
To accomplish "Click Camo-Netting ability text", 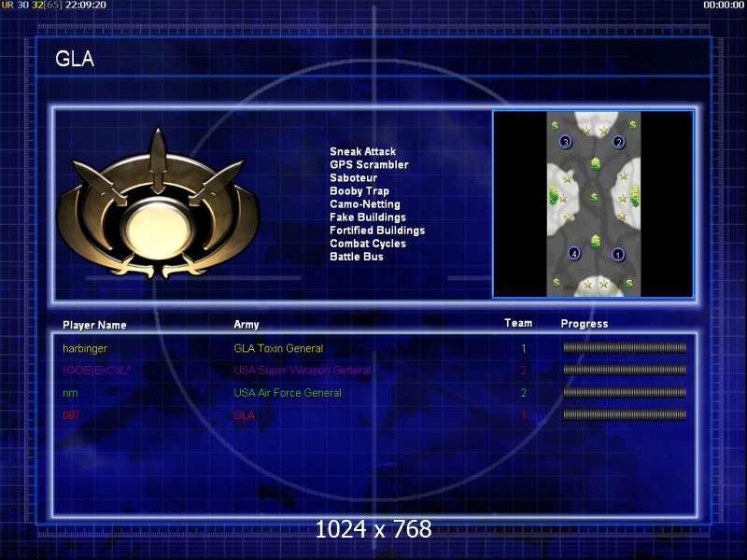I will tap(365, 204).
